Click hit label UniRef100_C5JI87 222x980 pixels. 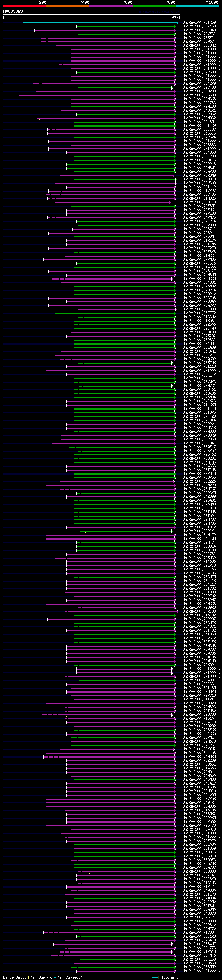click(199, 129)
